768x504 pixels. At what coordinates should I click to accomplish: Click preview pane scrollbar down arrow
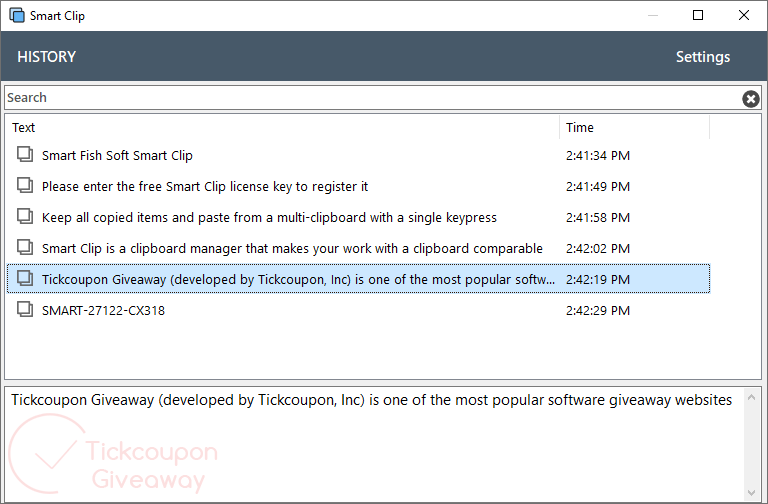751,492
